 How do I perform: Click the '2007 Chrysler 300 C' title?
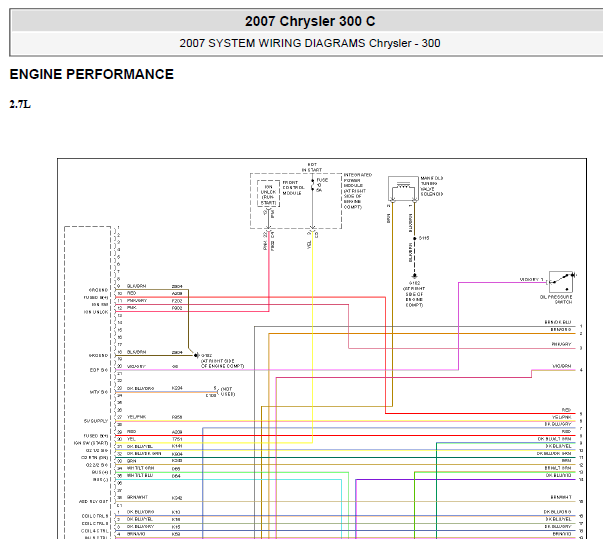coord(310,21)
